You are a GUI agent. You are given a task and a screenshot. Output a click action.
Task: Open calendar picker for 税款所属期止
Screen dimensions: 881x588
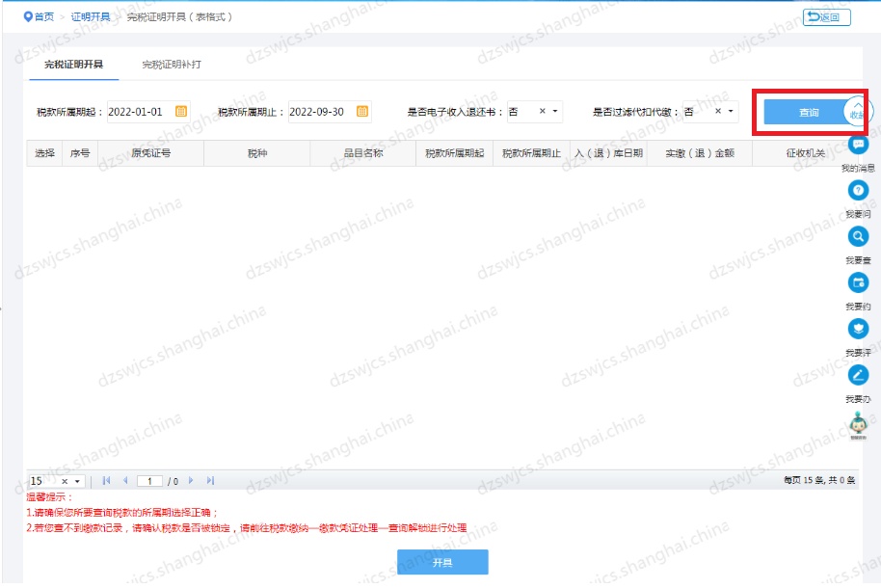click(x=362, y=111)
